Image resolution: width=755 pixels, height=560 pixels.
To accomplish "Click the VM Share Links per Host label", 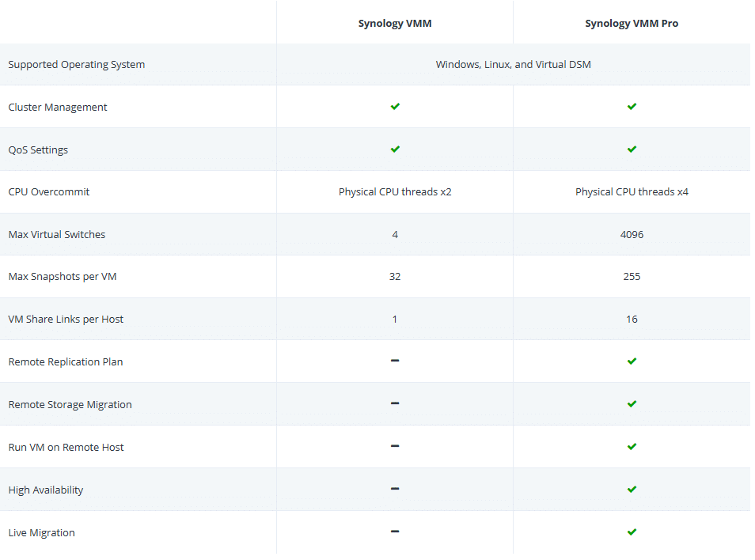I will point(66,321).
